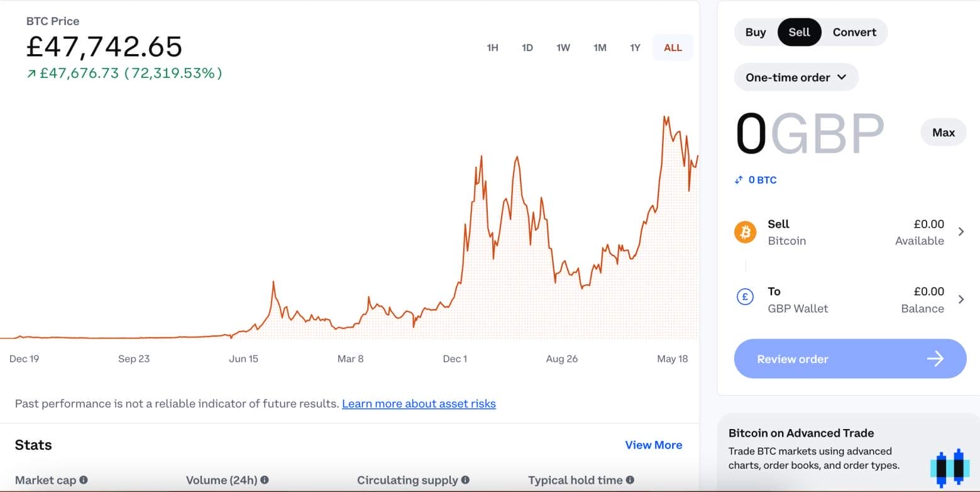The height and width of the screenshot is (492, 980).
Task: Click the GBP wallet pound icon
Action: [745, 296]
